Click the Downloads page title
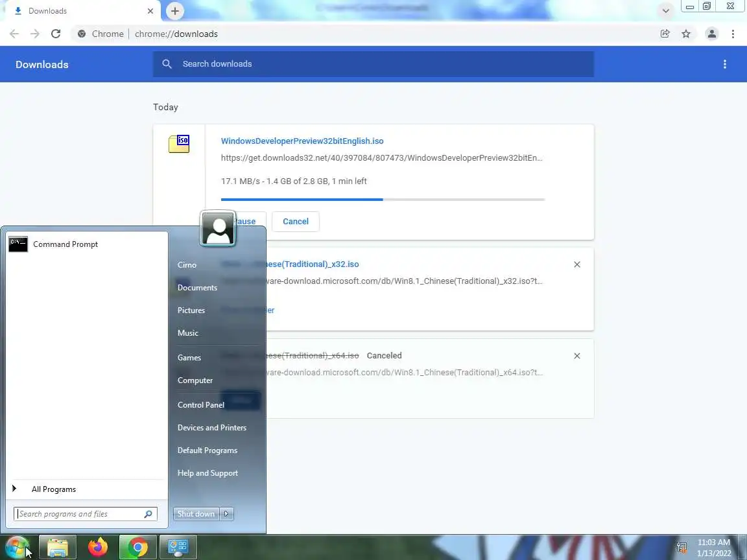747x560 pixels. 42,64
